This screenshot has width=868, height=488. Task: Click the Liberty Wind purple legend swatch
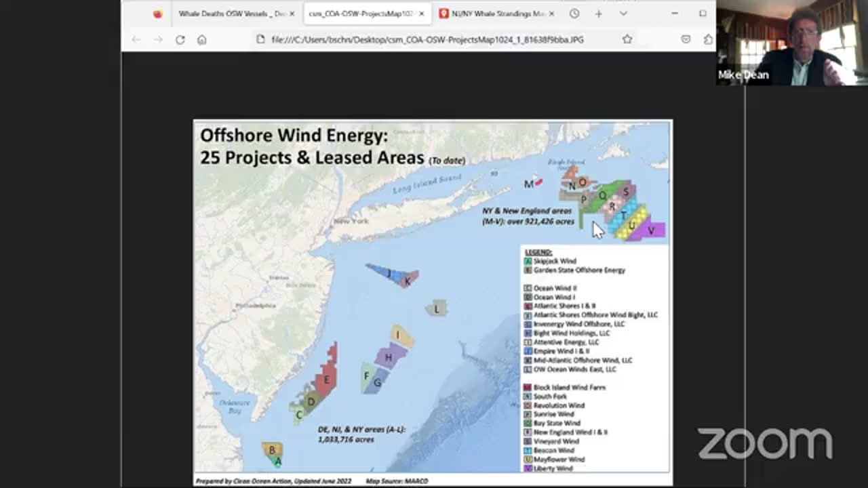[528, 468]
